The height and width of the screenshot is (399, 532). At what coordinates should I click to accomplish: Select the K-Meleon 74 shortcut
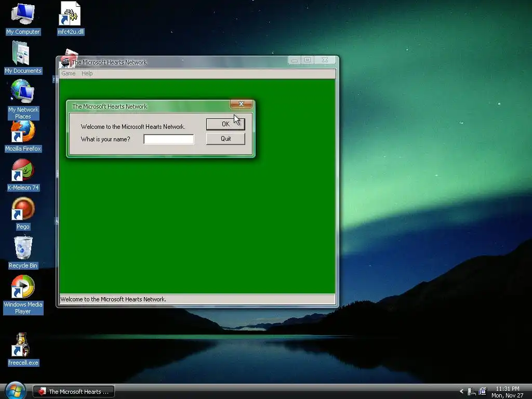point(23,176)
